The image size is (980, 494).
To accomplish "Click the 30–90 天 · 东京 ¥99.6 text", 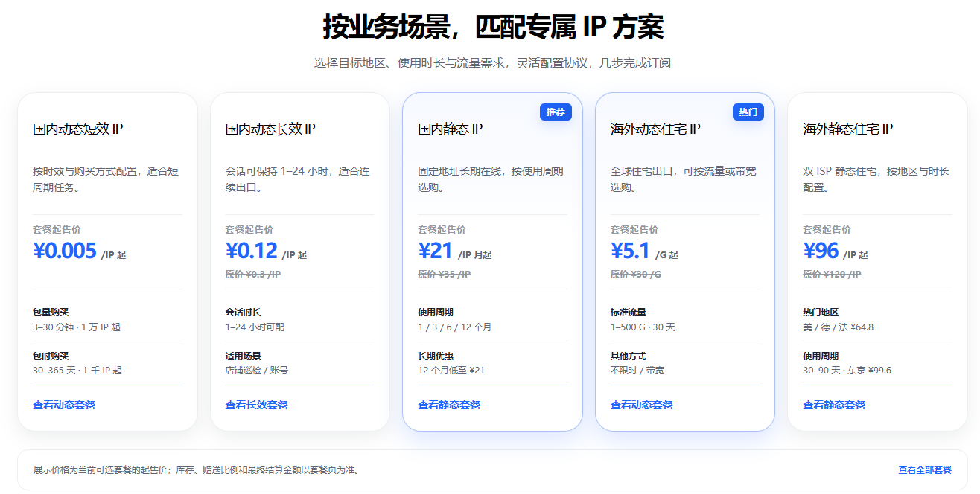I will [847, 370].
